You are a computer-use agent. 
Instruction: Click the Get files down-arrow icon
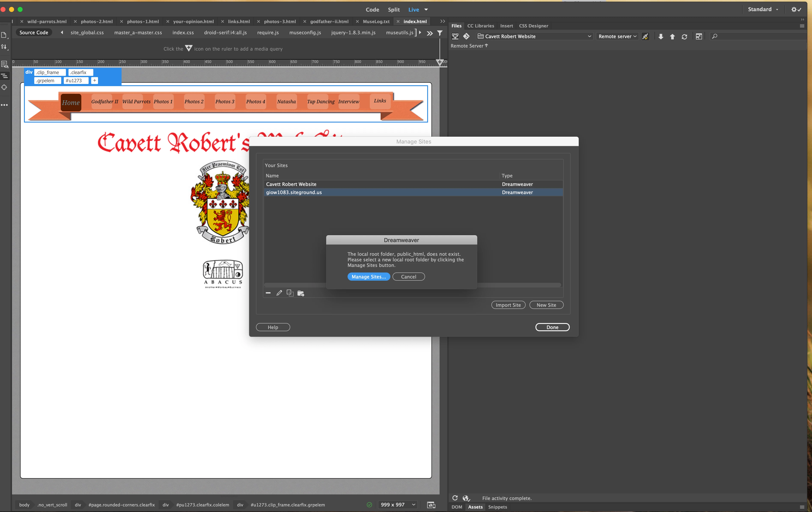click(x=661, y=36)
